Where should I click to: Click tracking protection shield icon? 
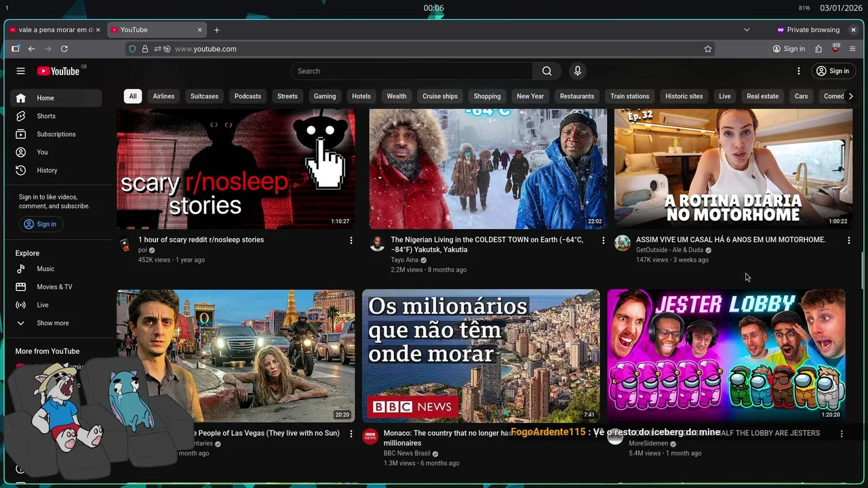click(x=132, y=49)
